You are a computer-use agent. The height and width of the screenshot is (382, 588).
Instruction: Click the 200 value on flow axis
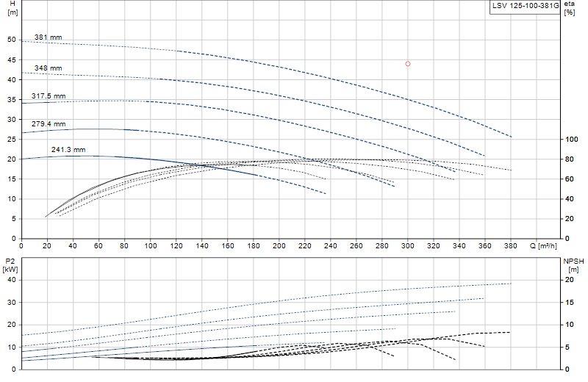(279, 246)
